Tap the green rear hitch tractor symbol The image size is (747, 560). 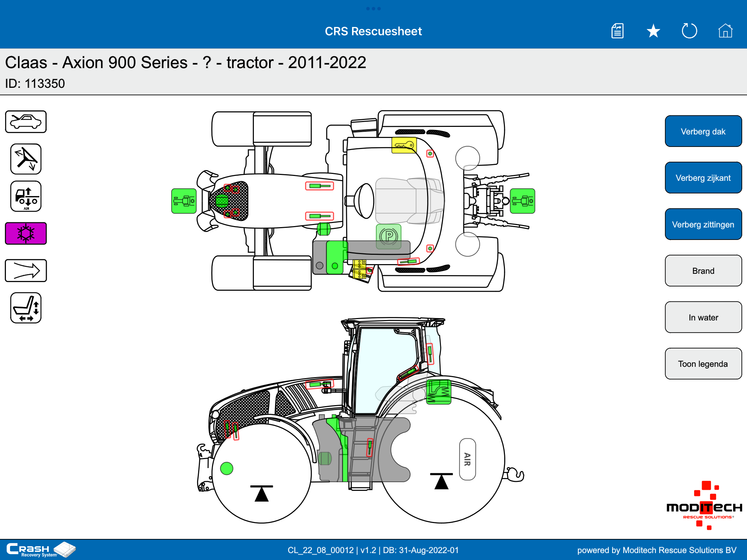pyautogui.click(x=523, y=201)
